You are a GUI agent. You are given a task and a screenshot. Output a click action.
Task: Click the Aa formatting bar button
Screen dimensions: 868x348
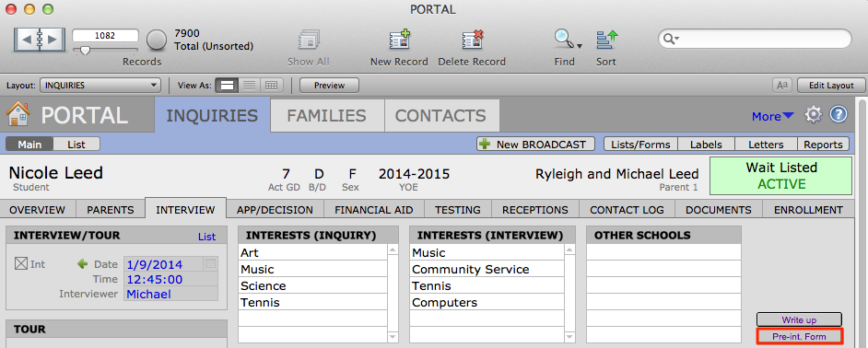click(782, 86)
